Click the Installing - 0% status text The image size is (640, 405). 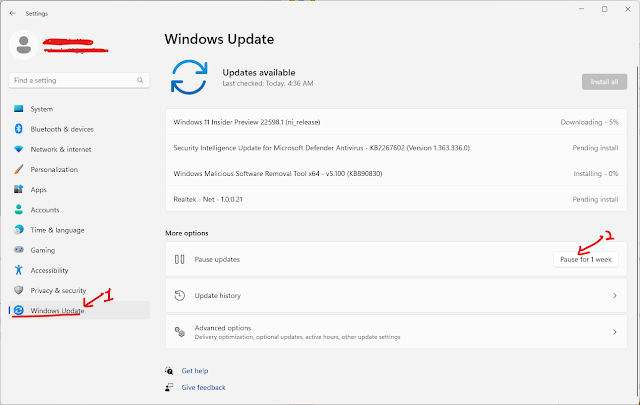tap(596, 174)
